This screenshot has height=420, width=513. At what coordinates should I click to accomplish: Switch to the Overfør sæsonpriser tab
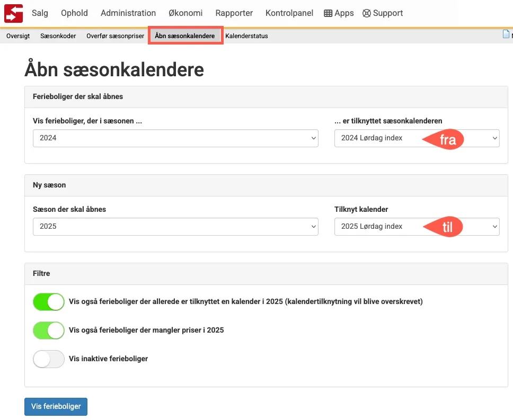115,36
